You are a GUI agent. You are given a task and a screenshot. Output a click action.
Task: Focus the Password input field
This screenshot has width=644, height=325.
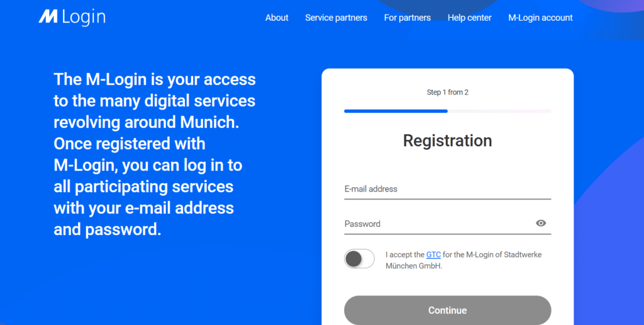(x=438, y=224)
